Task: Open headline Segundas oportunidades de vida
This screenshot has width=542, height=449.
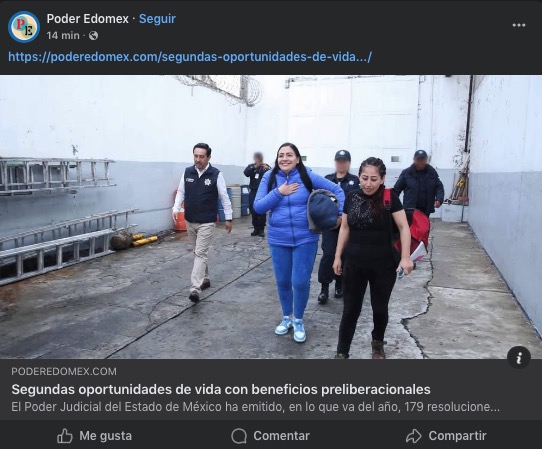Action: click(x=221, y=390)
